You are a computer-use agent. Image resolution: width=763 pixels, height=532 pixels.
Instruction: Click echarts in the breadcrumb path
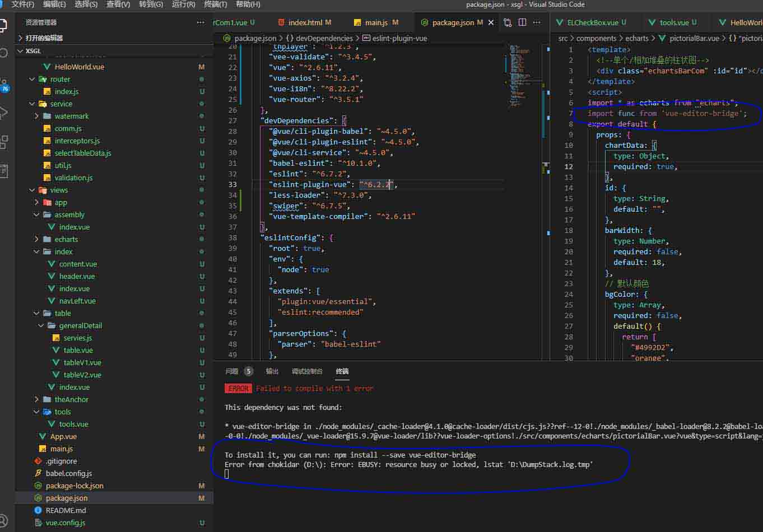[636, 38]
